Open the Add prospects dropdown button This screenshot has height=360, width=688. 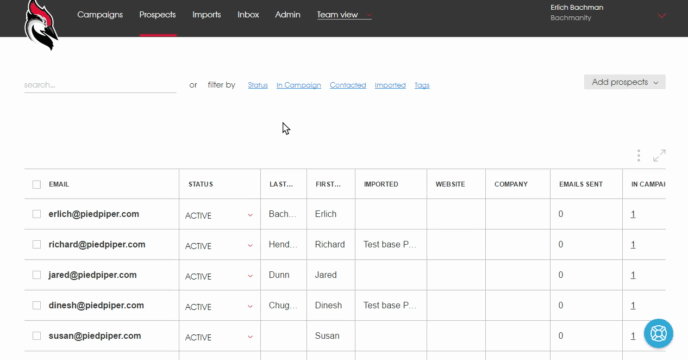624,82
